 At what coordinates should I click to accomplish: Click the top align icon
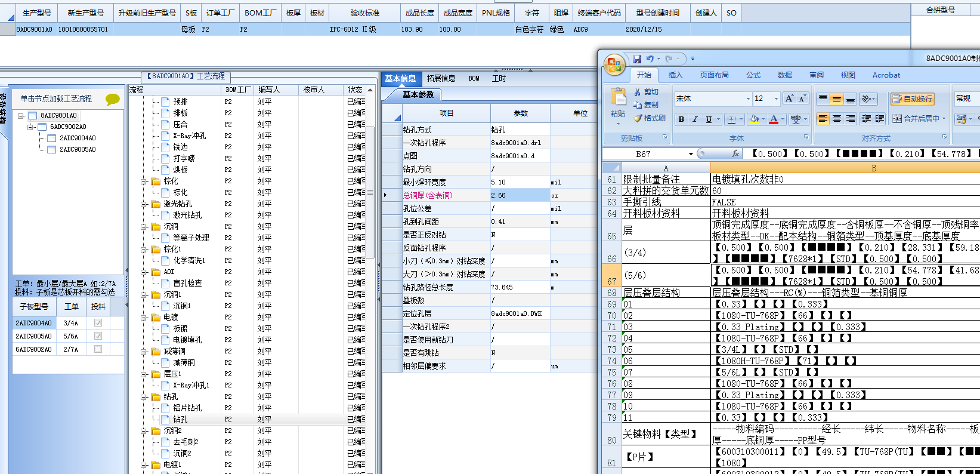(x=823, y=99)
